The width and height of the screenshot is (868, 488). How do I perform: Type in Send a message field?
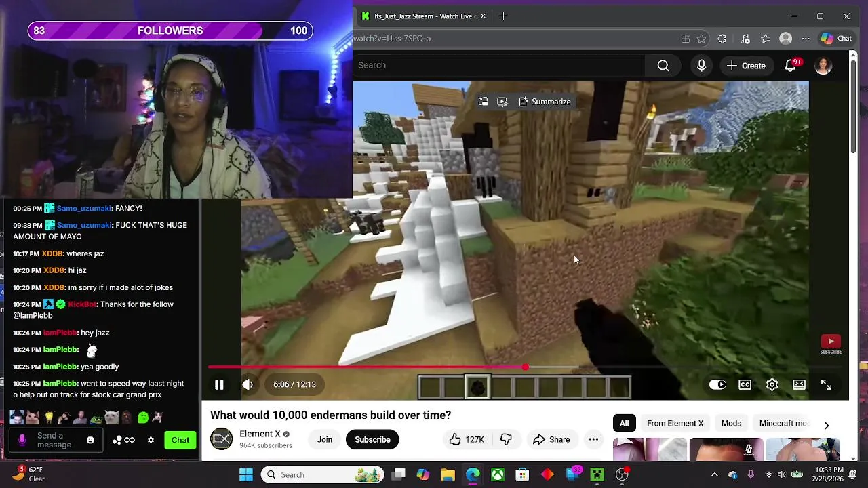[54, 441]
